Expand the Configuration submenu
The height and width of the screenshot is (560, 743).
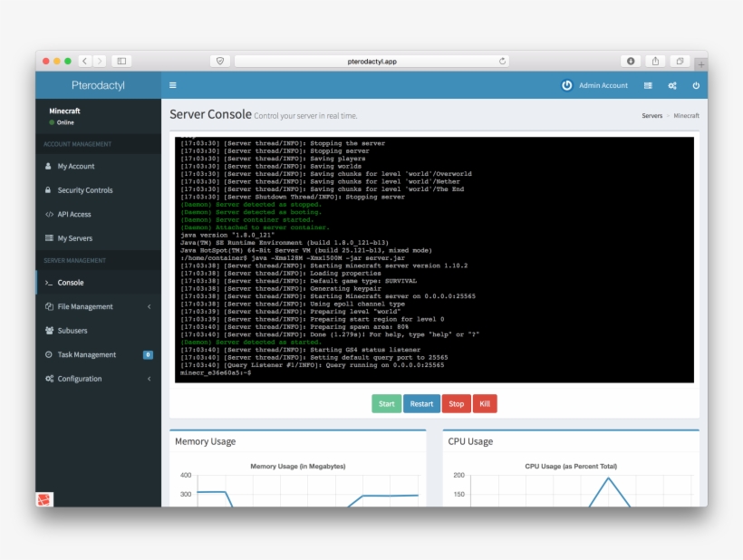[149, 379]
